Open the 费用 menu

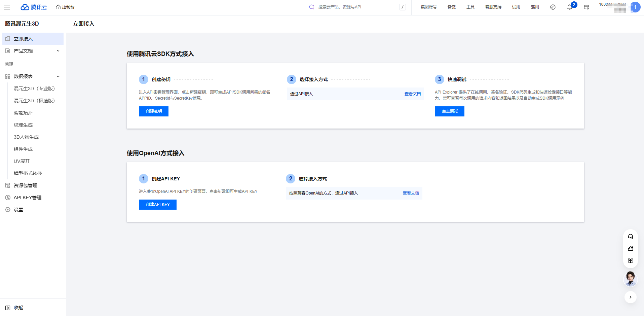[x=535, y=7]
